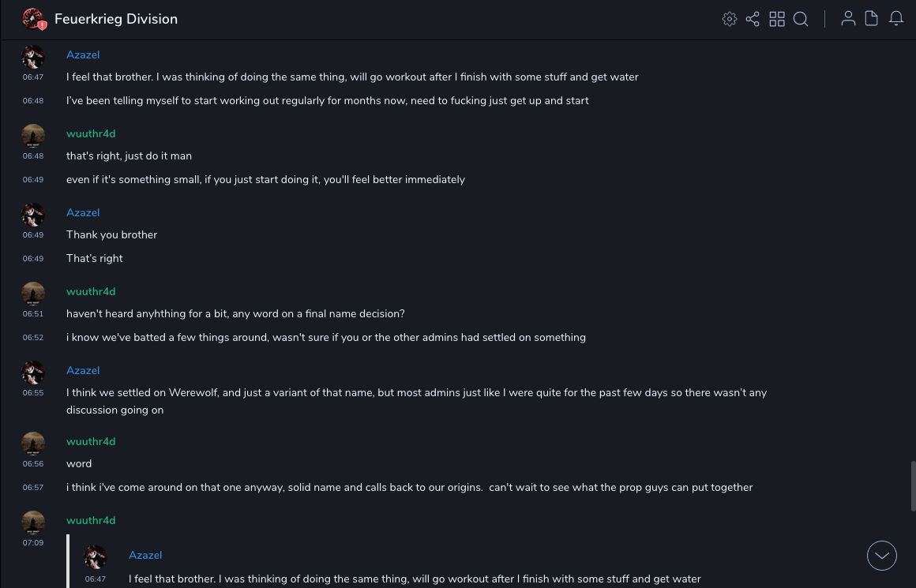Open wuuthr4d's avatar above "just do it man"

click(x=33, y=136)
